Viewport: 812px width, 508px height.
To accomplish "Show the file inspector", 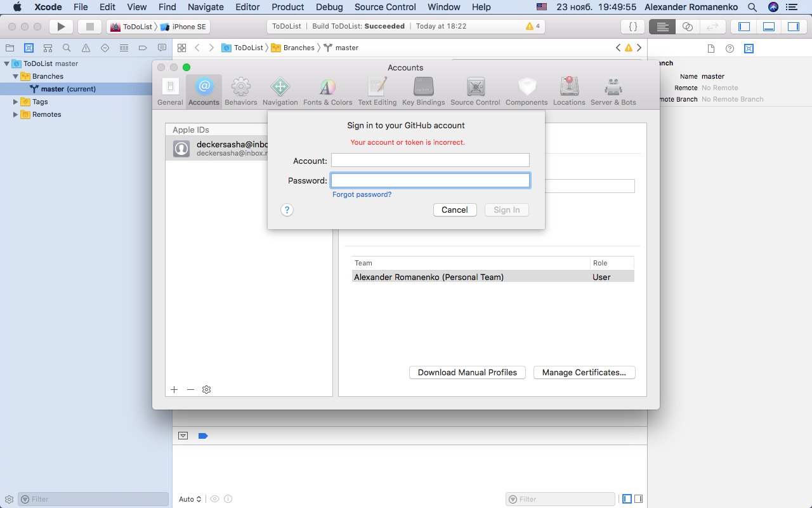I will point(711,48).
